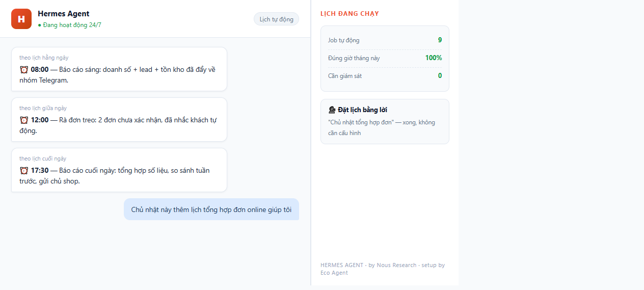This screenshot has height=290, width=644.
Task: Click the HERMES AGENT footer credit text
Action: (x=383, y=269)
